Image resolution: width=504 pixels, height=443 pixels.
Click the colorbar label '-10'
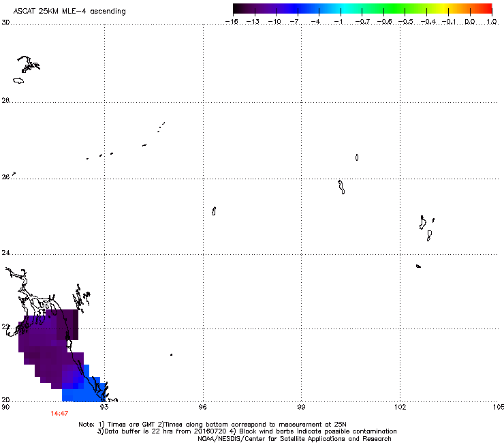pos(274,22)
